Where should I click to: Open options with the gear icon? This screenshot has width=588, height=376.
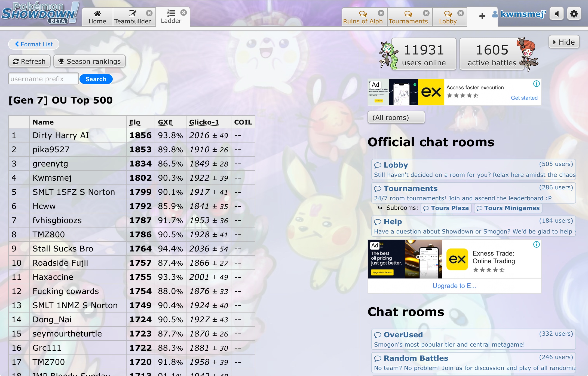coord(574,14)
